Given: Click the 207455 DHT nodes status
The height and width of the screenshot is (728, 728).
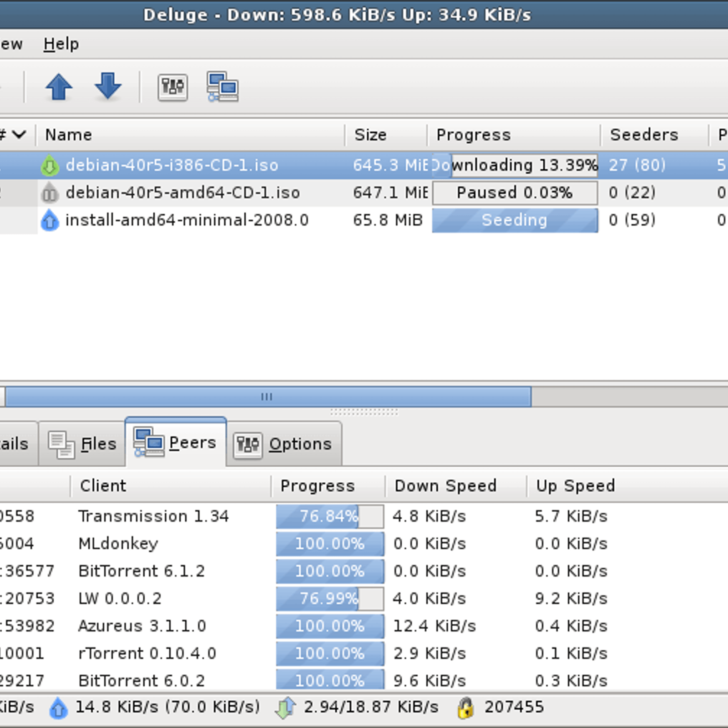Looking at the screenshot, I should tap(514, 708).
